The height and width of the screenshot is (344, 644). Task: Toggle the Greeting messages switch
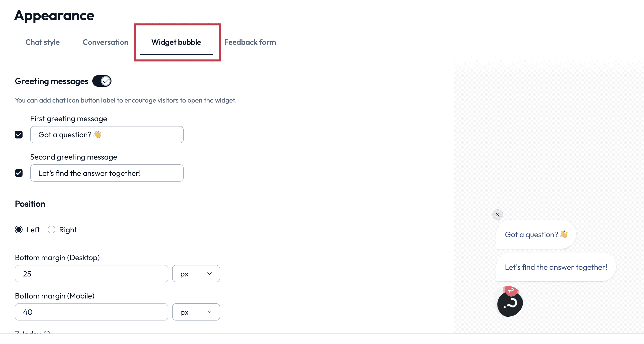click(x=102, y=81)
